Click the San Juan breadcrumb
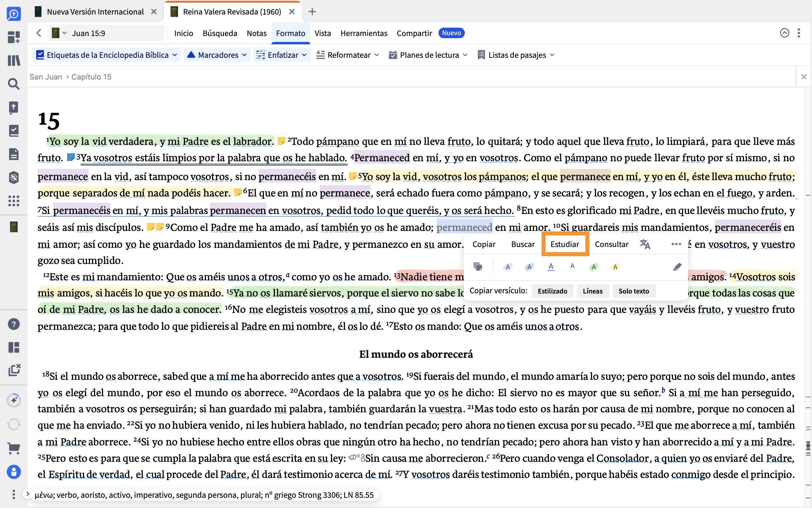This screenshot has width=812, height=508. pyautogui.click(x=46, y=77)
